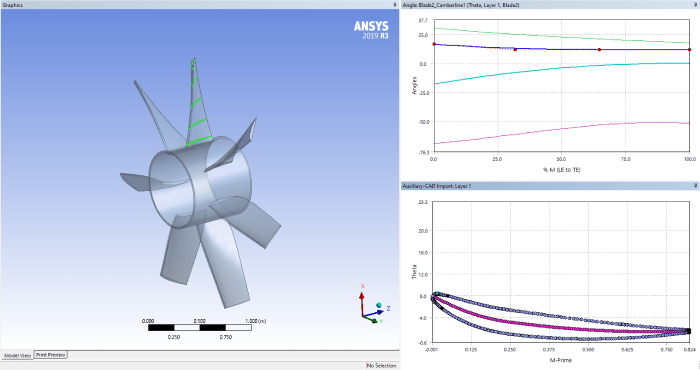Image resolution: width=700 pixels, height=370 pixels.
Task: Click the "1.000 (m)" scale ruler label
Action: click(x=255, y=321)
